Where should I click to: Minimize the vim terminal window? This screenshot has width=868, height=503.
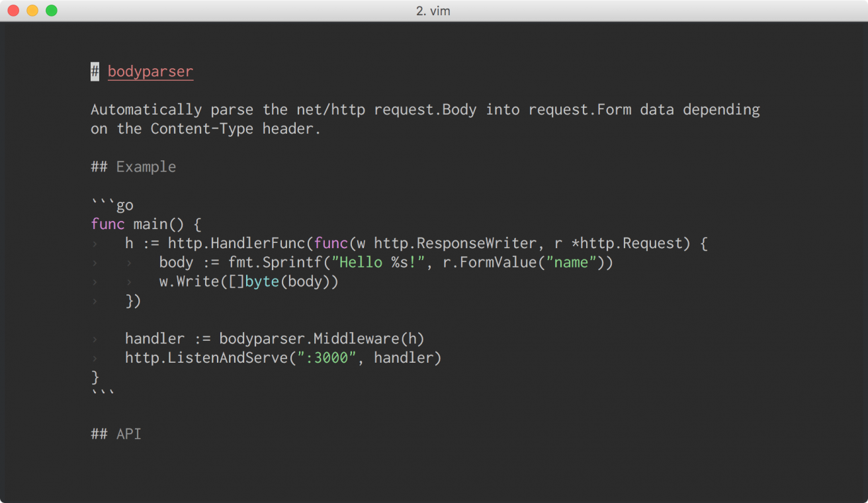[x=32, y=11]
